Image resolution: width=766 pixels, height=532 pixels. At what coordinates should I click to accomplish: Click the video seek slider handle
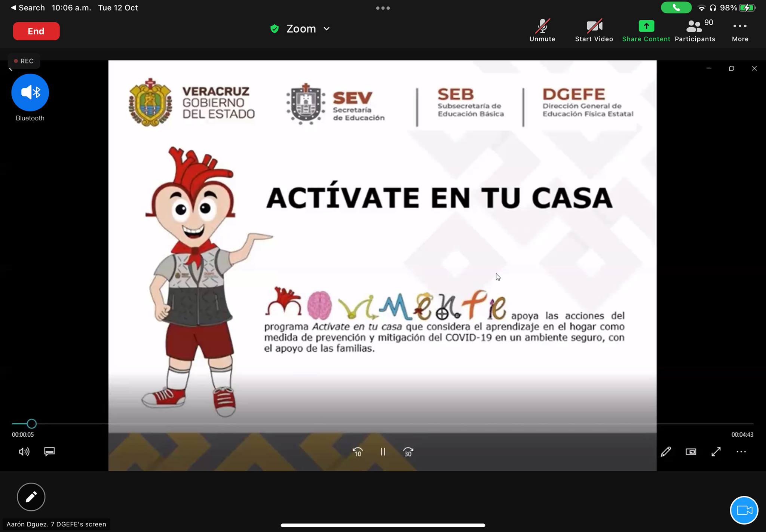click(x=32, y=424)
